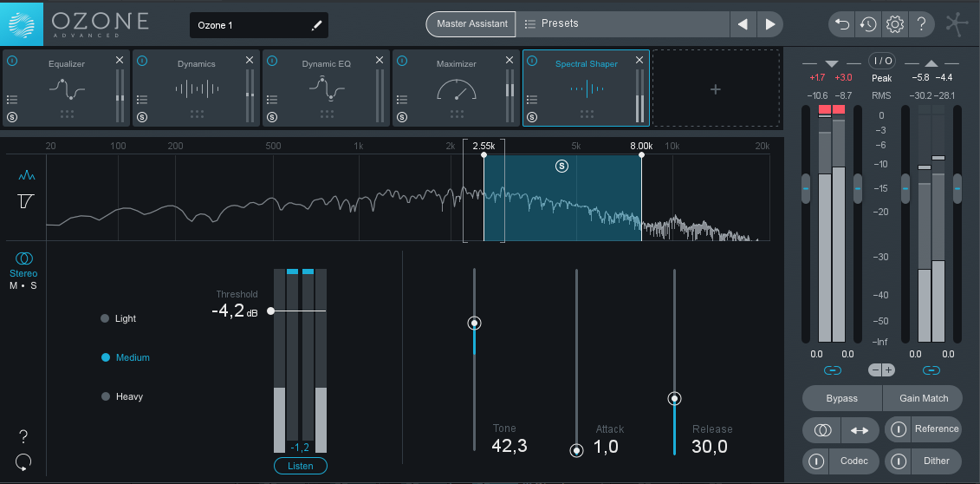Select the Heavy shaping mode
Screen dimensions: 980x484
(105, 396)
